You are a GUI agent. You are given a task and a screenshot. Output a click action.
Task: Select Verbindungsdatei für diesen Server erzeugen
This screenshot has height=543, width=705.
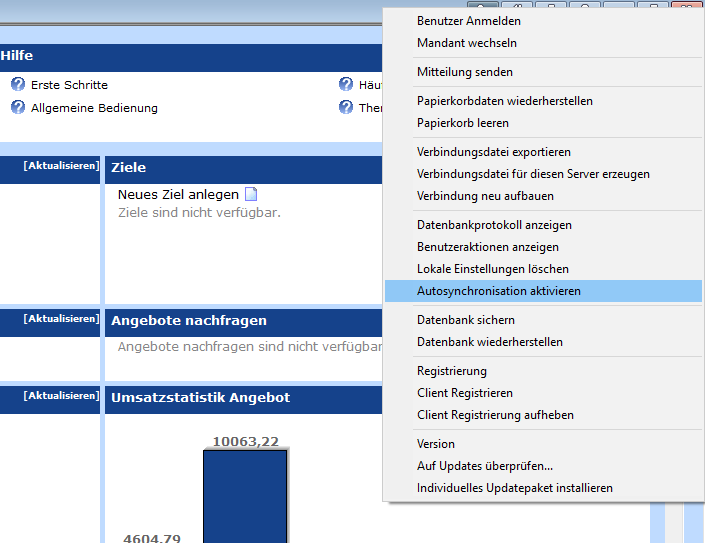[x=543, y=174]
